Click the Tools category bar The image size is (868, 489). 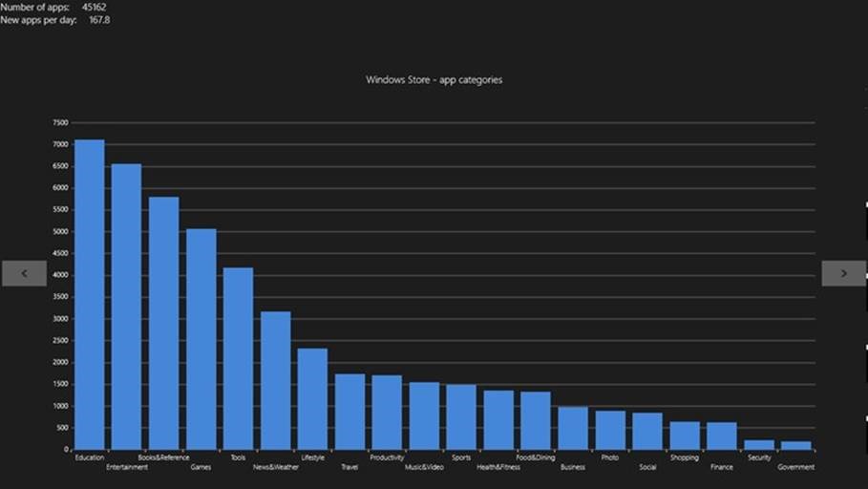click(x=238, y=358)
